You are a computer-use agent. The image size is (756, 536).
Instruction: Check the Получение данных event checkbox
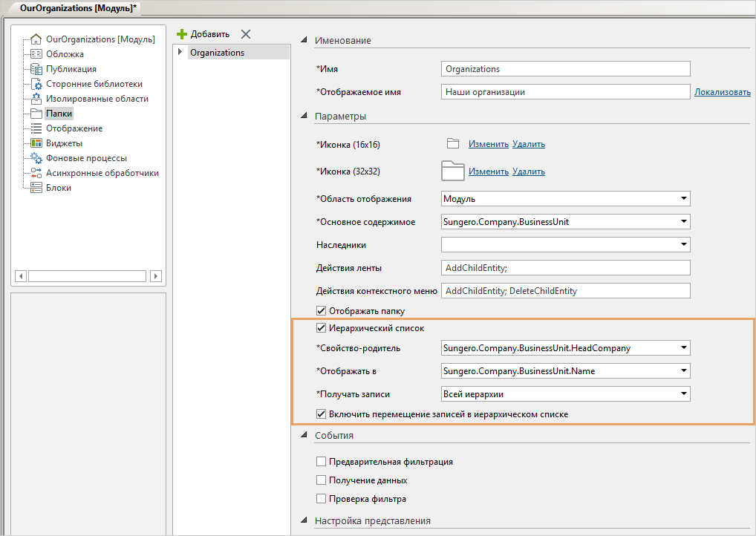pos(321,480)
